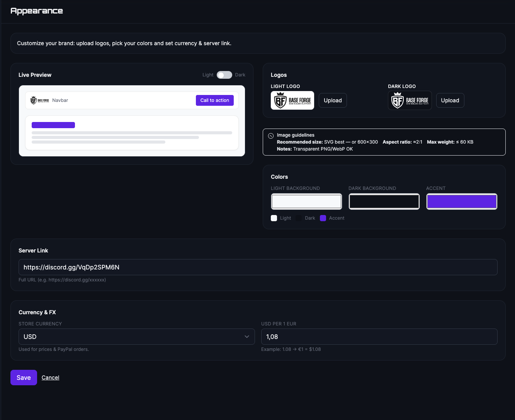Open the Accent color picker

pos(462,202)
